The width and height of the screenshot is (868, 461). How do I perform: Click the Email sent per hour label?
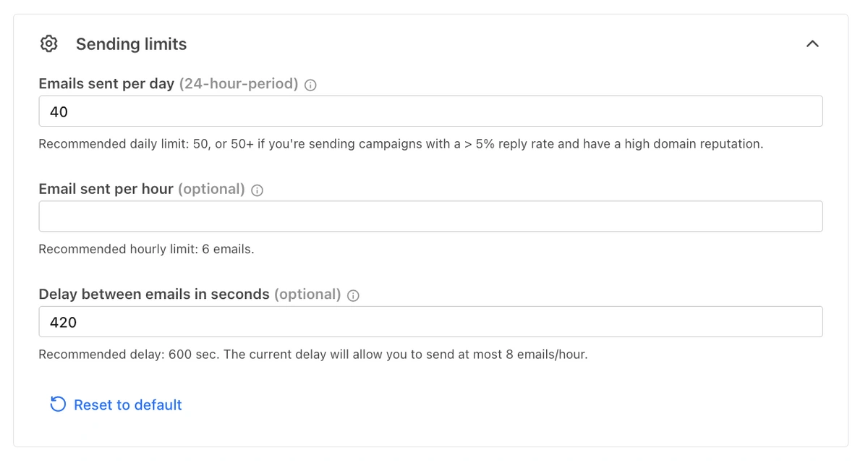[x=106, y=190]
